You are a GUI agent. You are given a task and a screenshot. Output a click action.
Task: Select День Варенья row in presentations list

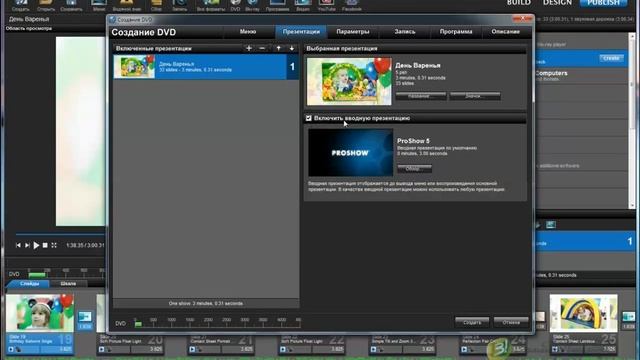point(206,67)
